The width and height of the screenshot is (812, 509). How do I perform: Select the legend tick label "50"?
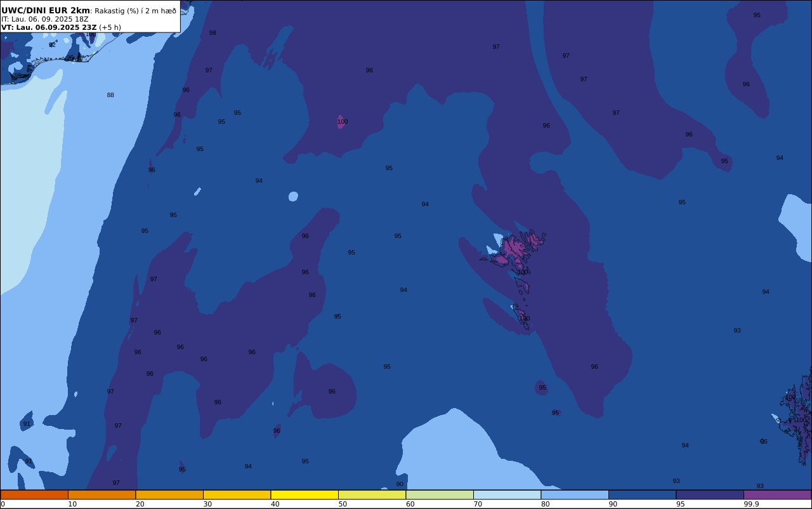pyautogui.click(x=343, y=504)
